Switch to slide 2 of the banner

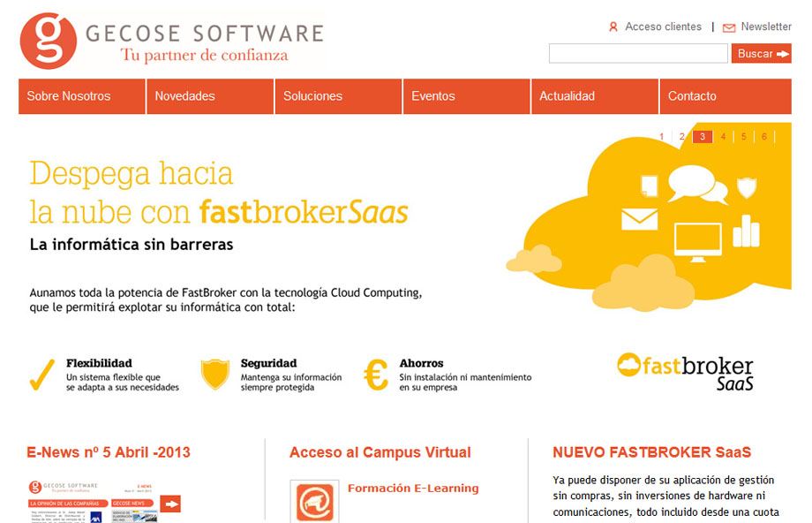point(682,137)
